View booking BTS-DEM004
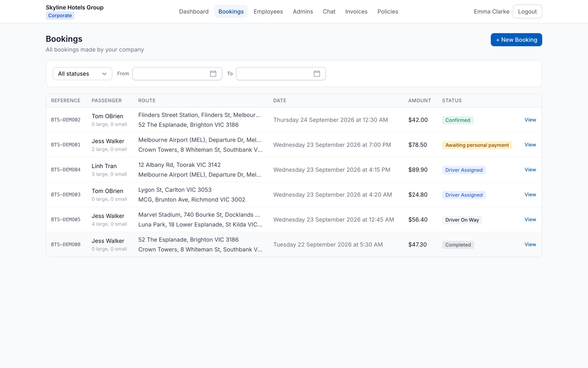588x368 pixels. coord(530,170)
